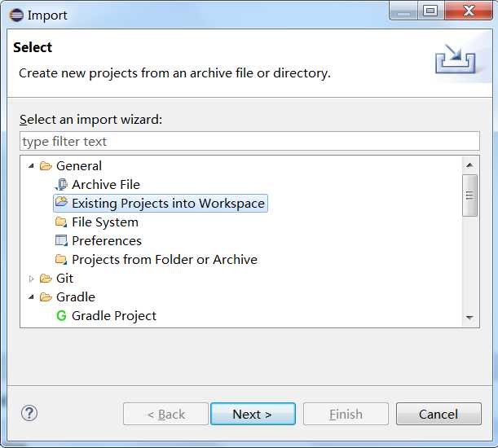Screen dimensions: 498x448
Task: Expand the Git tree category
Action: pyautogui.click(x=32, y=279)
